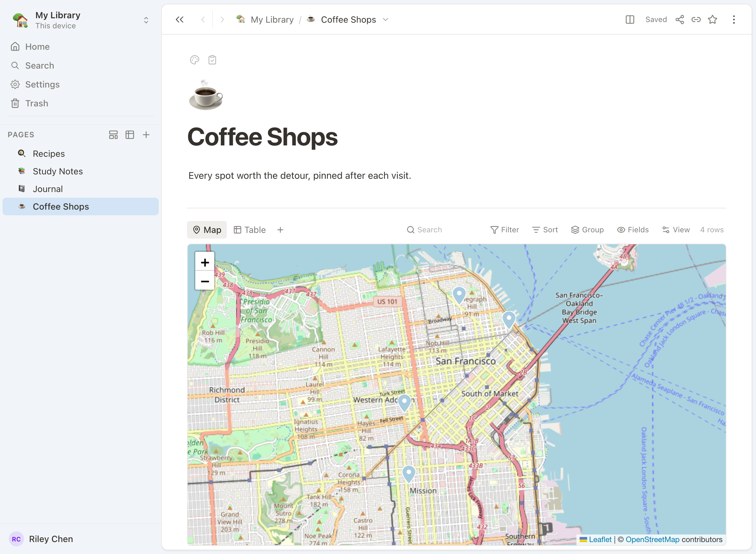Copy page link via chain icon
Image resolution: width=756 pixels, height=554 pixels.
click(x=696, y=20)
